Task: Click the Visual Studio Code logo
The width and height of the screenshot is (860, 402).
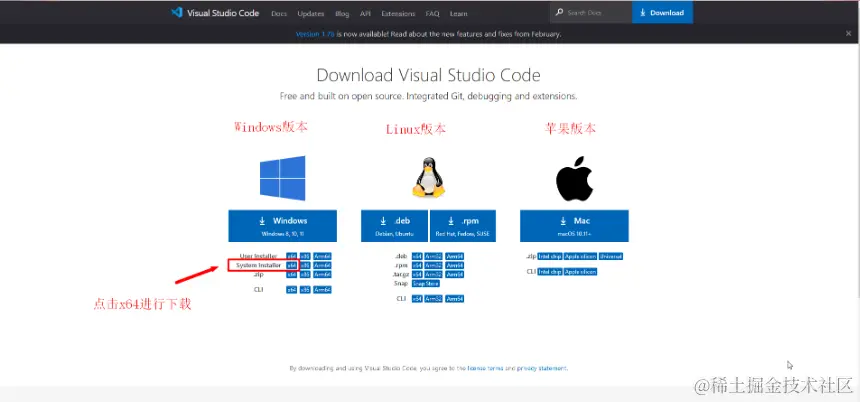Action: point(176,13)
